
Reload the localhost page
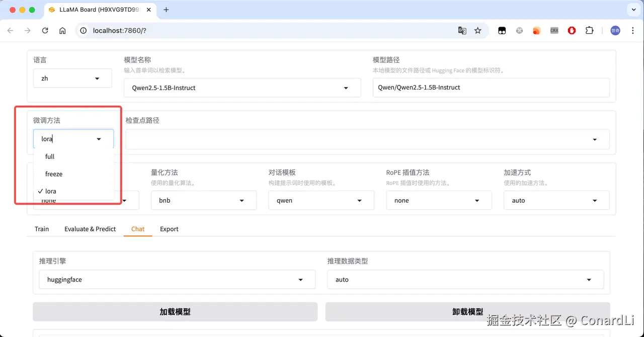45,31
